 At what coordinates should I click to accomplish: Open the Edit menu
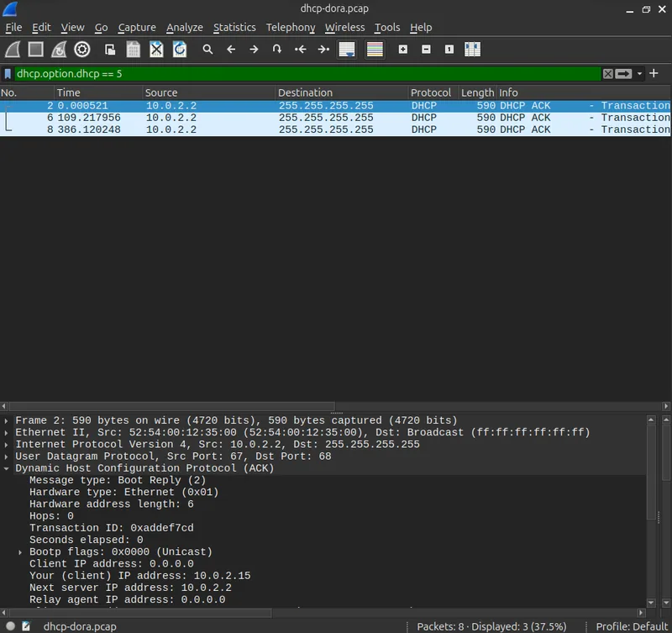(x=41, y=28)
